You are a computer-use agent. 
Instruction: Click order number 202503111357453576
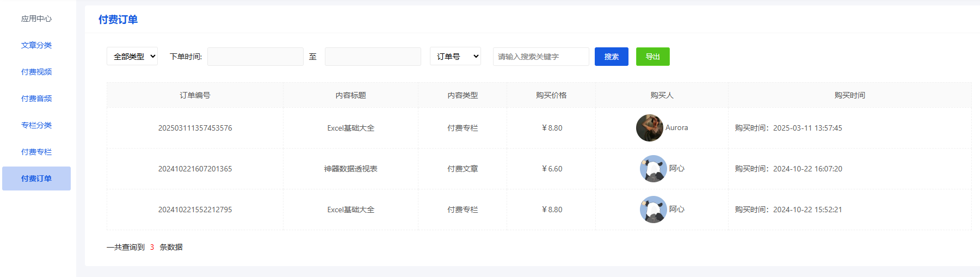tap(195, 128)
